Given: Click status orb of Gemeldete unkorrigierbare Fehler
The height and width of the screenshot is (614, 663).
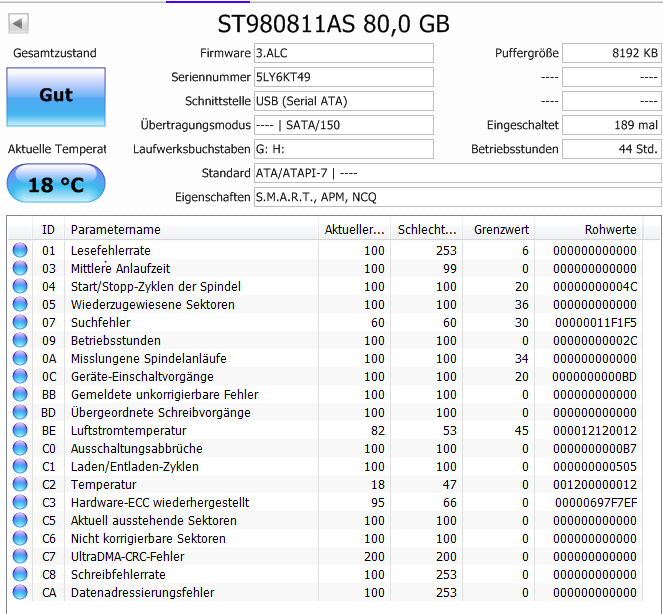Looking at the screenshot, I should pos(20,395).
